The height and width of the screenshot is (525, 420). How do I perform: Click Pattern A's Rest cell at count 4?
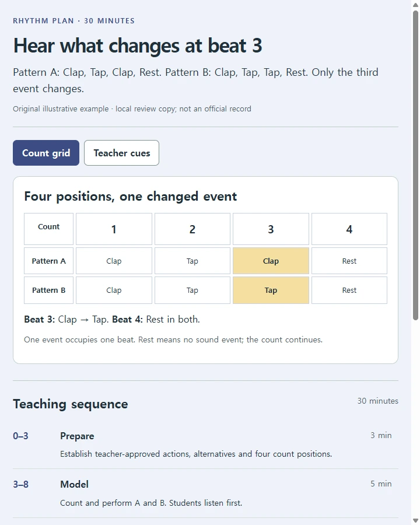coord(349,261)
